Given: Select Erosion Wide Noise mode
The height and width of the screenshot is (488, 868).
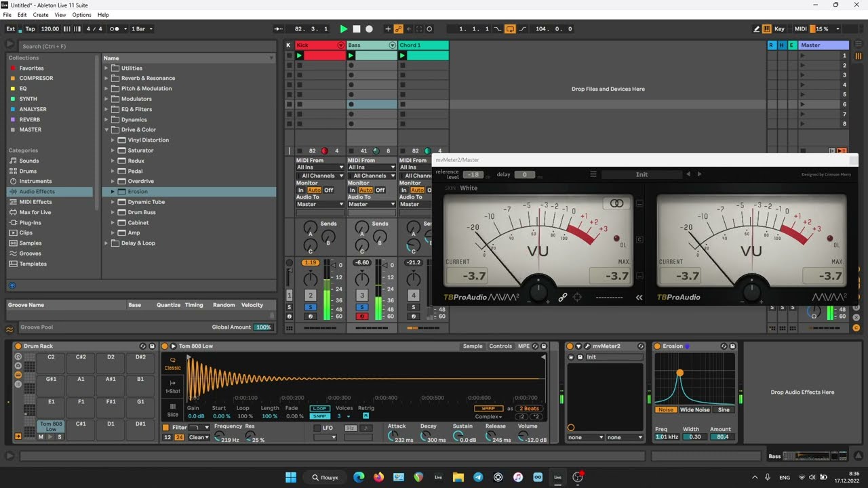Looking at the screenshot, I should [695, 410].
